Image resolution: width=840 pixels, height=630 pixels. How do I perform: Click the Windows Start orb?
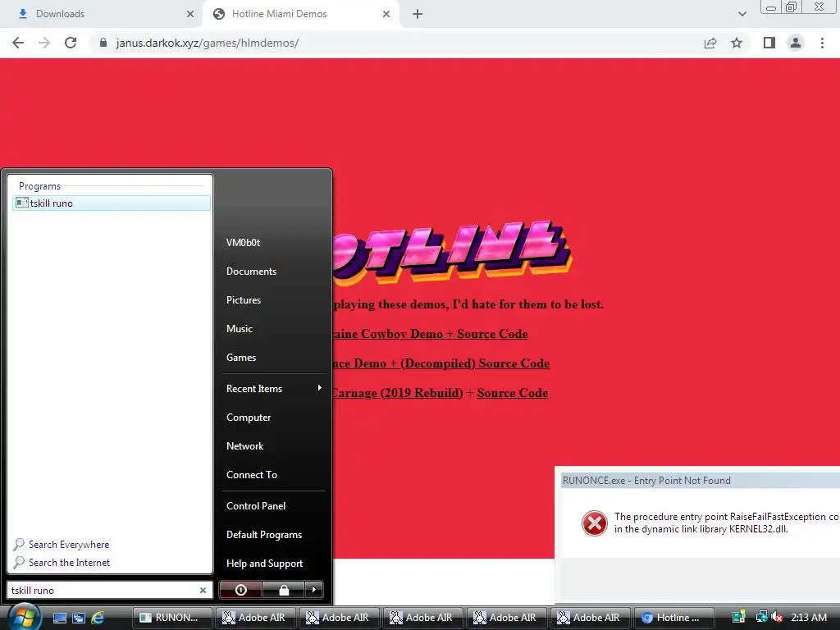22,617
